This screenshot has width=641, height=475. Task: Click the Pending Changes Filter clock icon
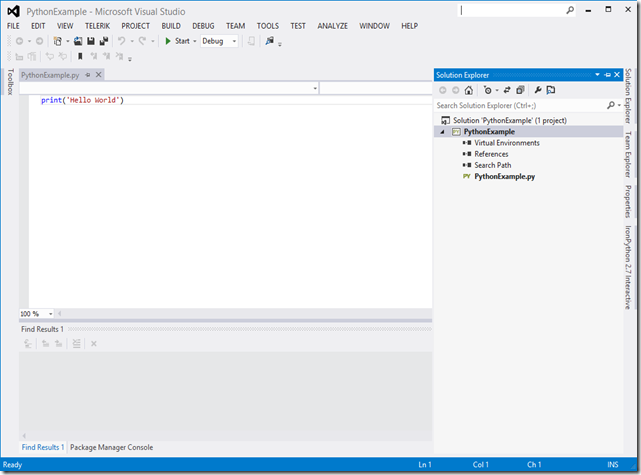487,90
